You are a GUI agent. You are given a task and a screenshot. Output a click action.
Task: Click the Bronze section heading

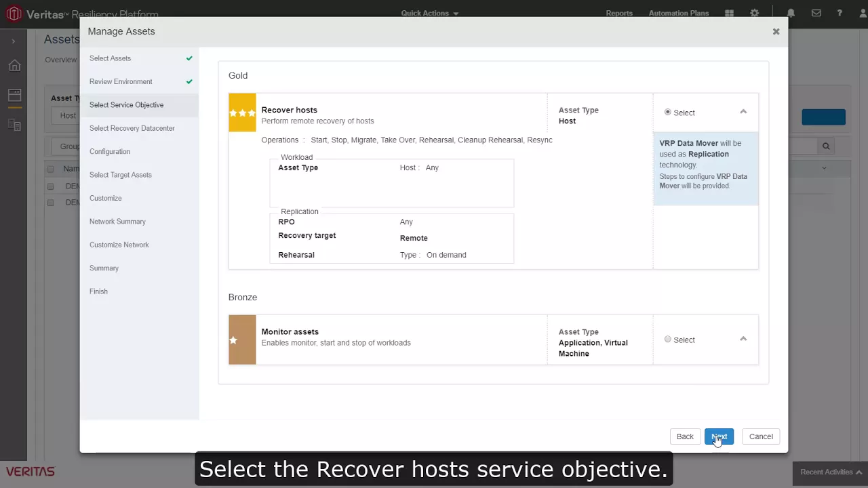[243, 297]
